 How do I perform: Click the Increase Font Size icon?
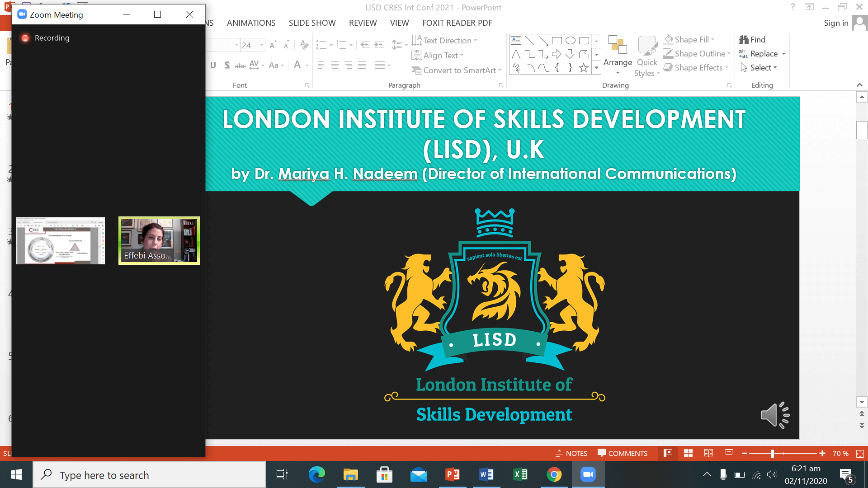[x=272, y=45]
